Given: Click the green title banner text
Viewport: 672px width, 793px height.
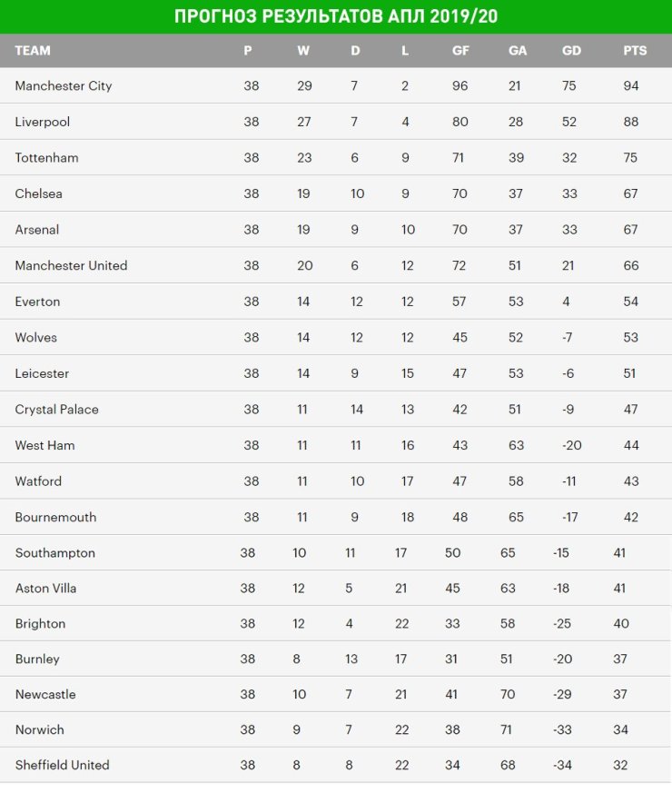Looking at the screenshot, I should click(x=336, y=16).
